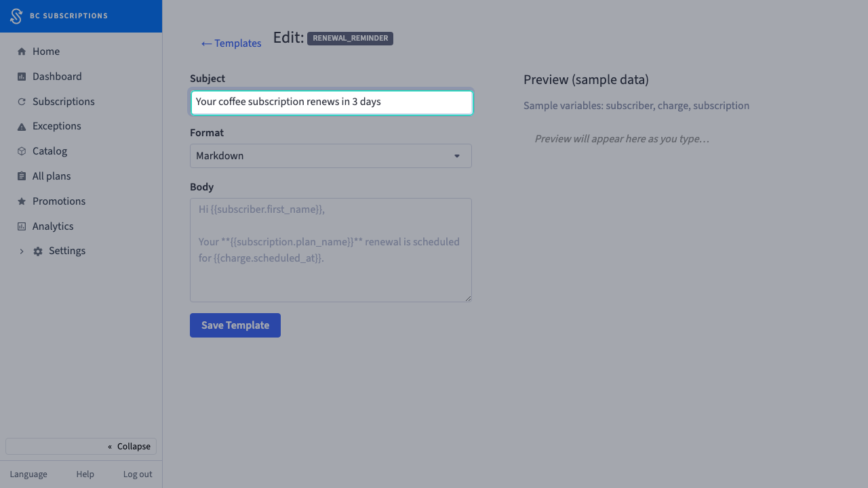868x488 pixels.
Task: Click the Catalog box icon
Action: click(x=22, y=151)
